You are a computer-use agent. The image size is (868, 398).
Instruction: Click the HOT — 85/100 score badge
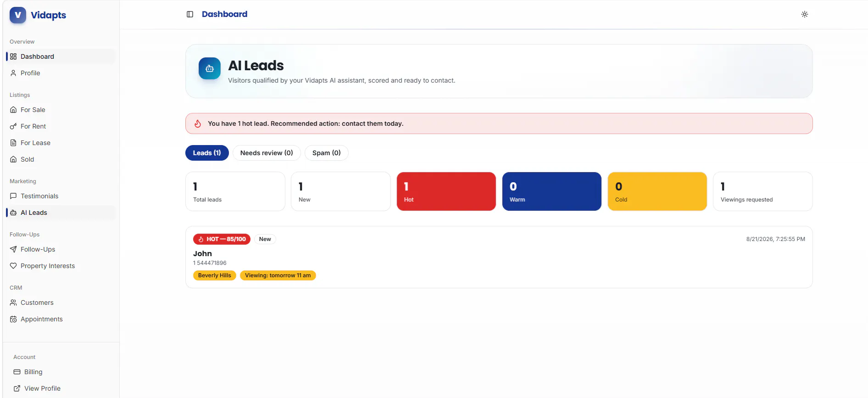222,239
